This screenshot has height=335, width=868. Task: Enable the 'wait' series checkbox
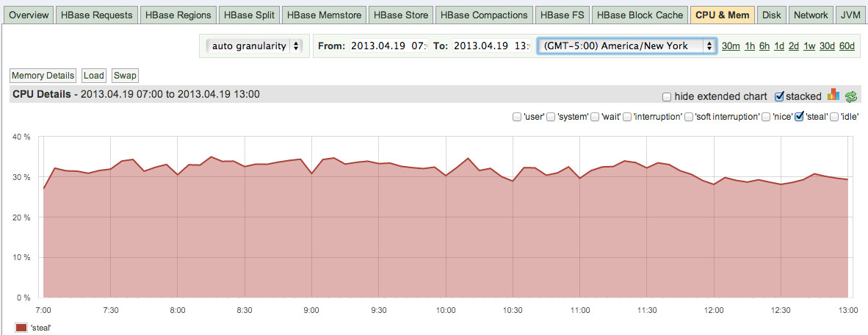pyautogui.click(x=595, y=117)
